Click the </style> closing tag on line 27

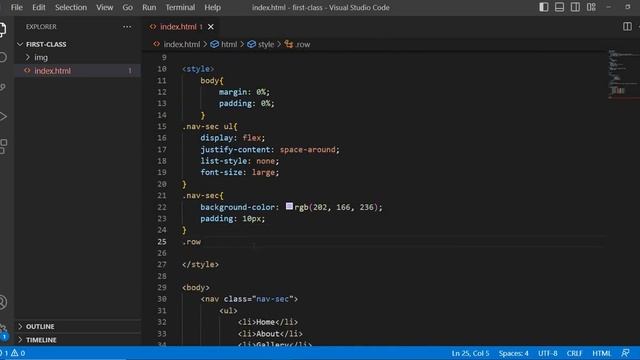click(x=200, y=264)
